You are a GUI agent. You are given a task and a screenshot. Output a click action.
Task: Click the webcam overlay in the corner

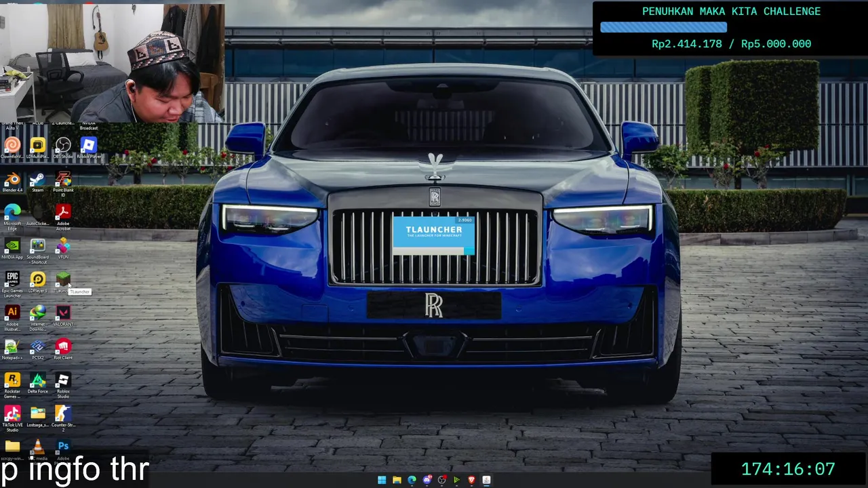(x=112, y=63)
